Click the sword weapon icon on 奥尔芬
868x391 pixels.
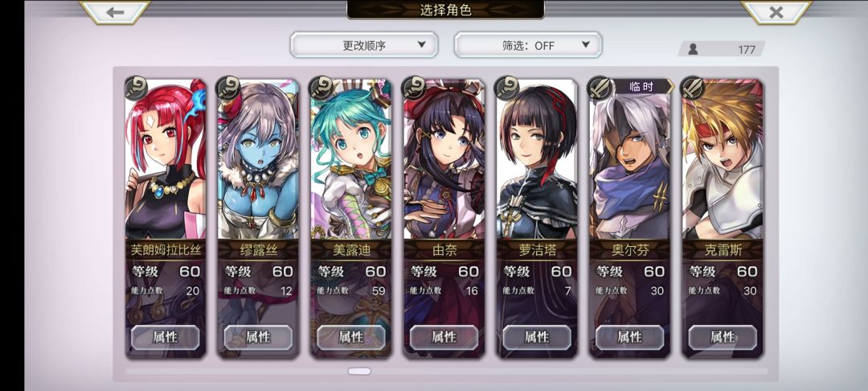600,88
